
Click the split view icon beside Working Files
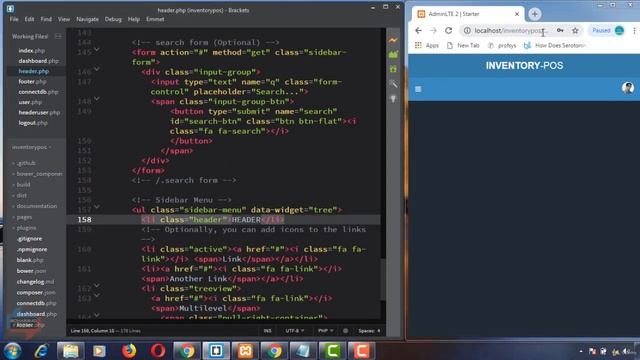pos(58,36)
